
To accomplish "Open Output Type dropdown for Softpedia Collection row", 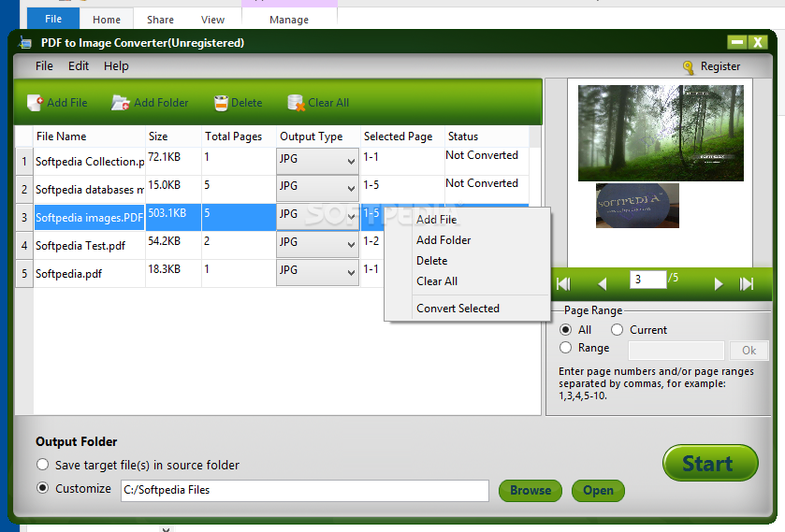I will 317,161.
